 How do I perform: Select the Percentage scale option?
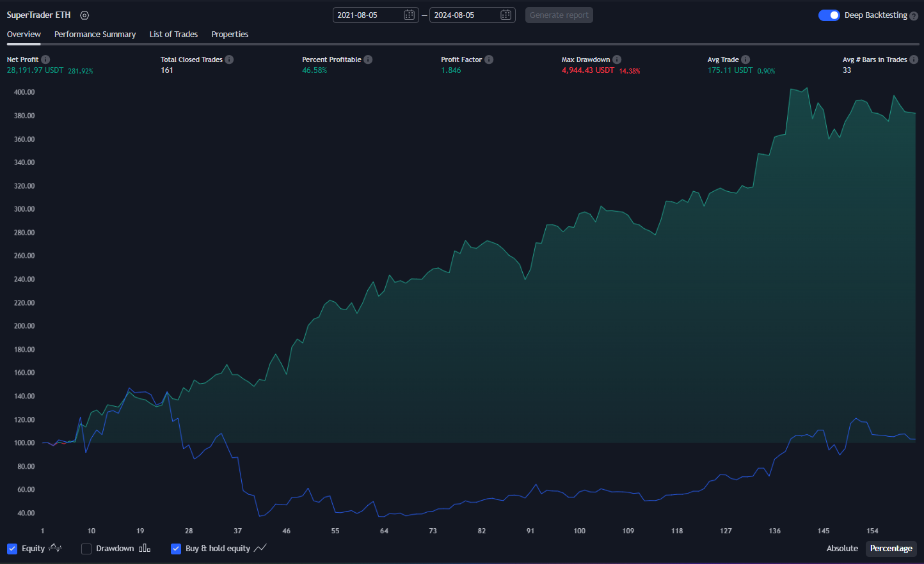[891, 549]
